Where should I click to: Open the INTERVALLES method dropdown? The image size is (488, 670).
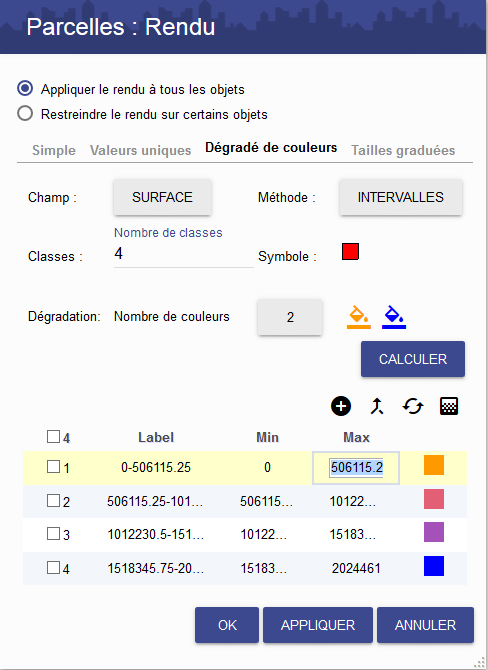click(x=401, y=197)
